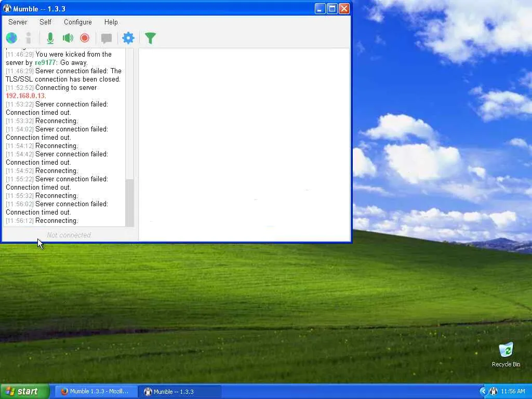The height and width of the screenshot is (399, 532).
Task: Open settings via the blue gear icon
Action: pos(128,38)
